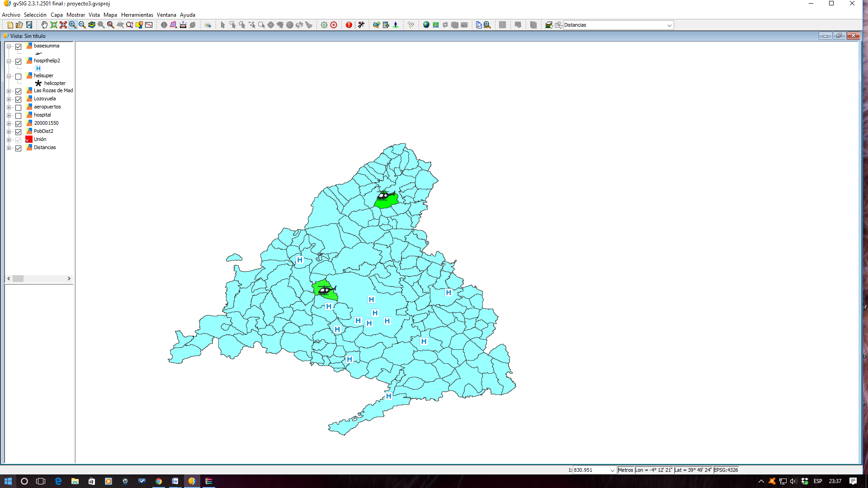868x488 pixels.
Task: Open the Vista menu
Action: (x=94, y=15)
